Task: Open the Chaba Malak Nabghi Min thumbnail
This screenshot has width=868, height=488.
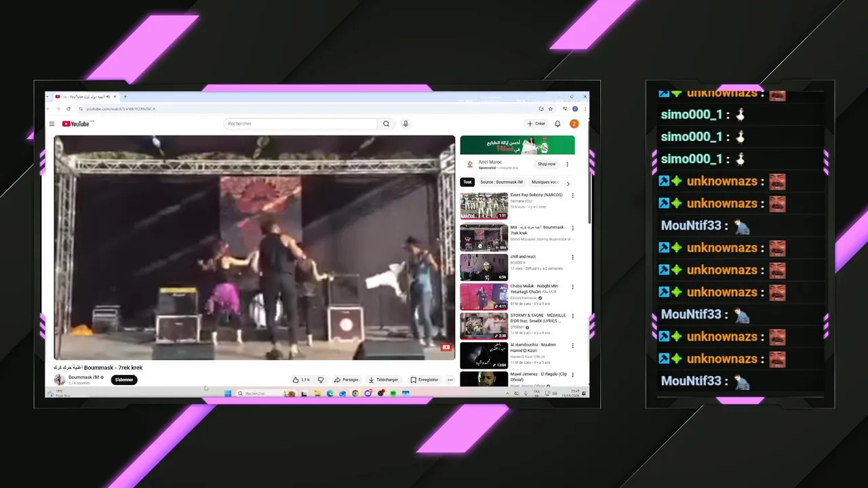Action: 484,297
